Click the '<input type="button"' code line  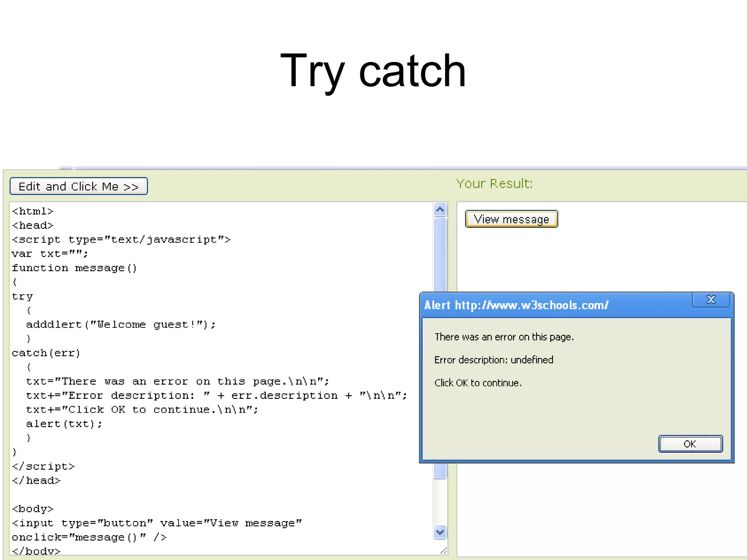(x=157, y=523)
